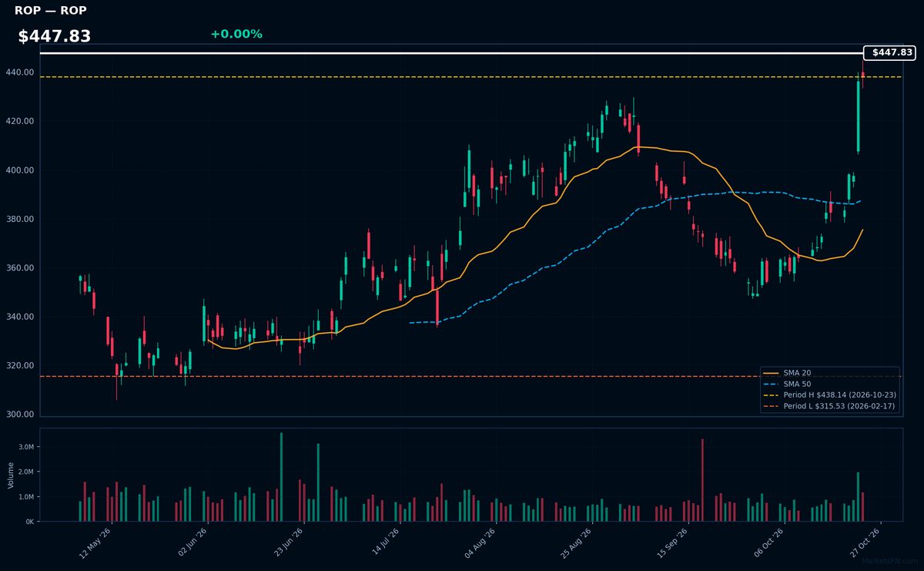Click the 360.00 price axis label
This screenshot has height=571, width=924.
pyautogui.click(x=22, y=268)
